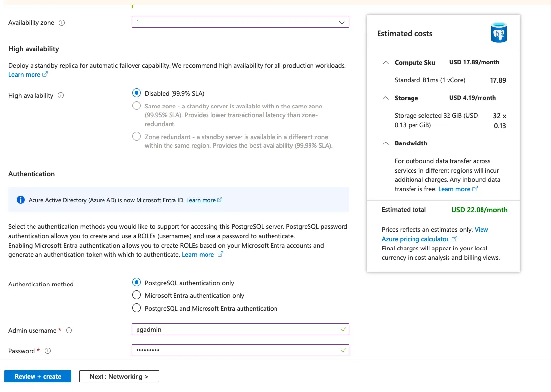The height and width of the screenshot is (392, 551).
Task: Collapse the Compute Sku cost section
Action: (385, 63)
